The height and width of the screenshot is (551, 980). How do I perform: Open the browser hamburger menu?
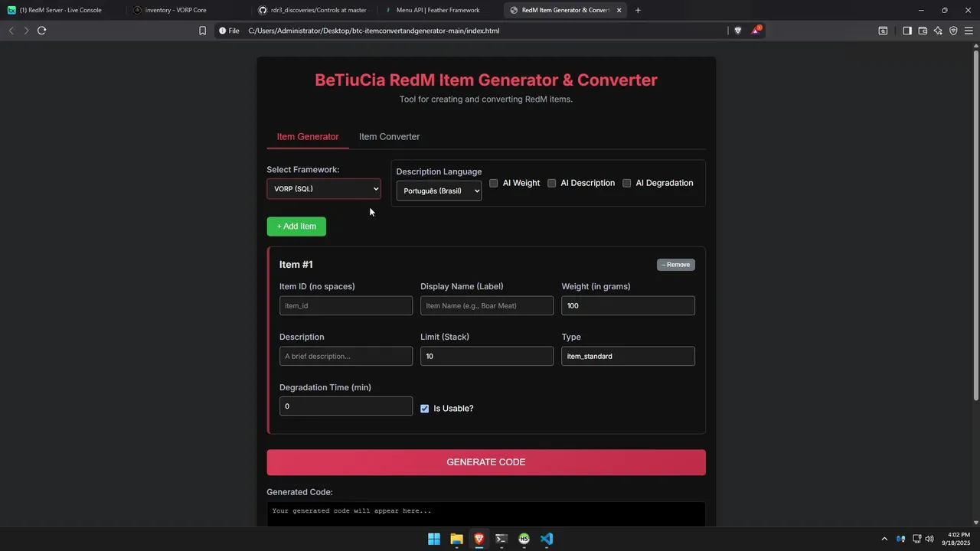coord(969,31)
